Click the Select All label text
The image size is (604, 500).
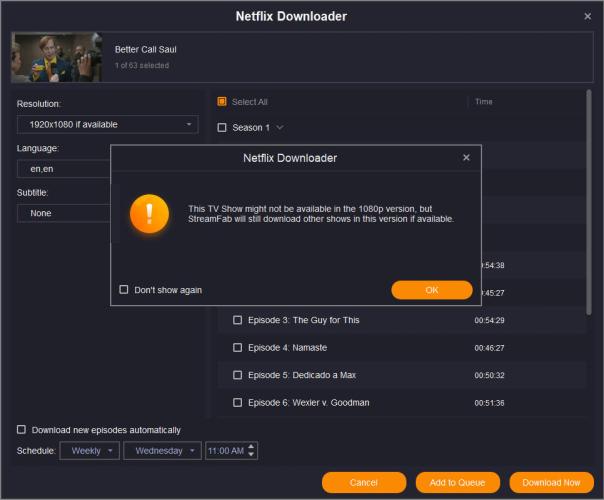click(250, 102)
